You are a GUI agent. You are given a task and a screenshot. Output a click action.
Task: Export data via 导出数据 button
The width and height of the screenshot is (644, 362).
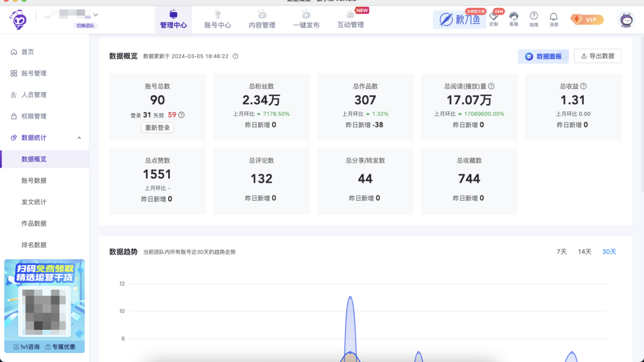click(598, 56)
